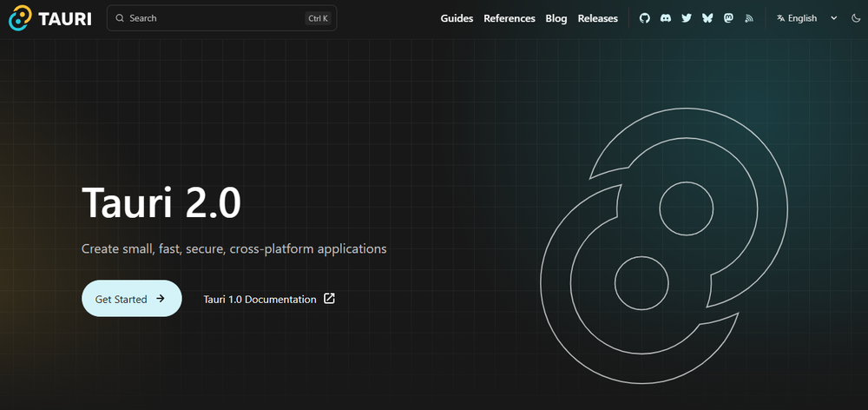
Task: Toggle the dark mode moon icon
Action: tap(855, 18)
